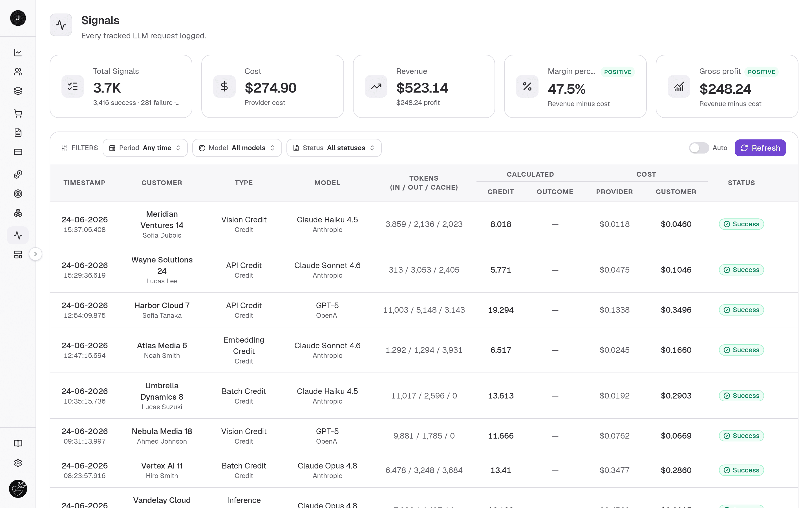Click the Revenue $523.14 value
The height and width of the screenshot is (508, 812).
click(x=422, y=88)
